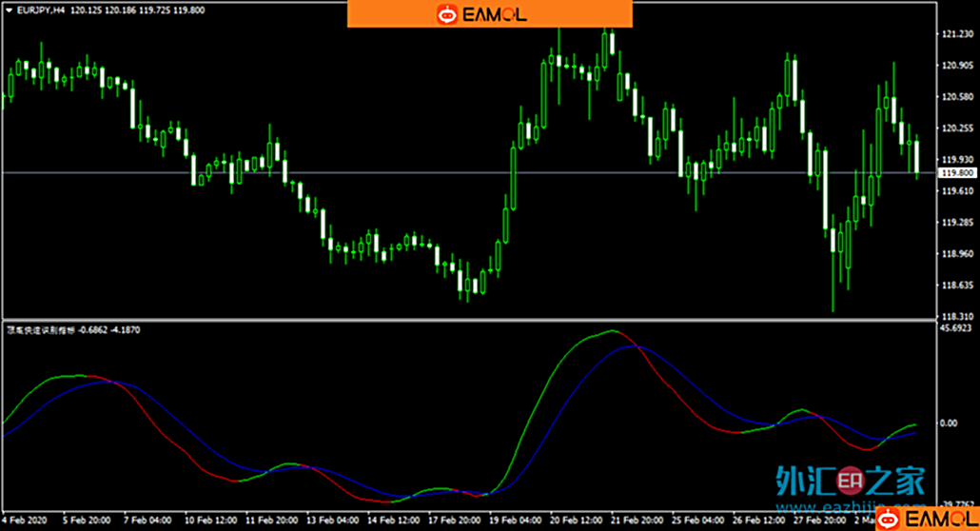Click the 4 Feb 2020 time axis label

tap(23, 521)
